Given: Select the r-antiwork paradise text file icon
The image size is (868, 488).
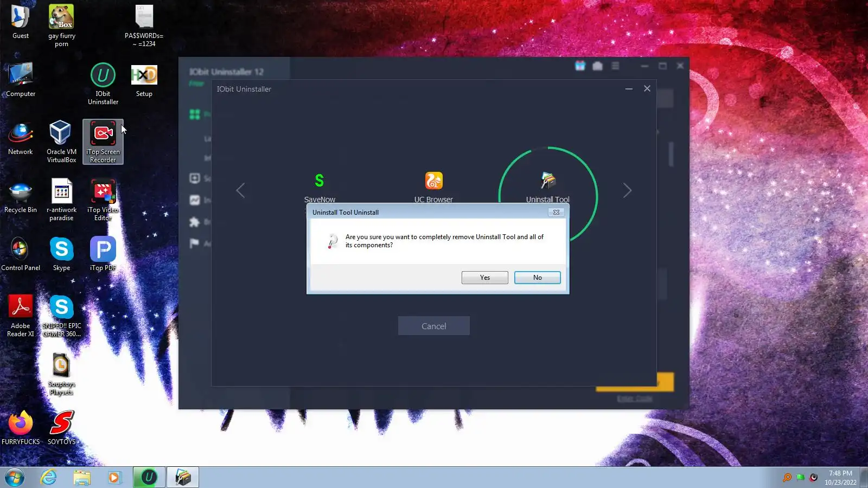Looking at the screenshot, I should [x=61, y=200].
